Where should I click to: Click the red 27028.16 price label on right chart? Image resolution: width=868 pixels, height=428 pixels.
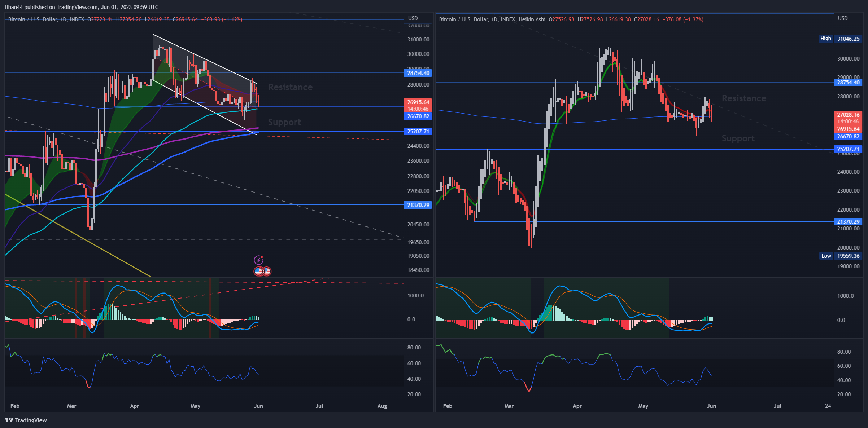(848, 115)
